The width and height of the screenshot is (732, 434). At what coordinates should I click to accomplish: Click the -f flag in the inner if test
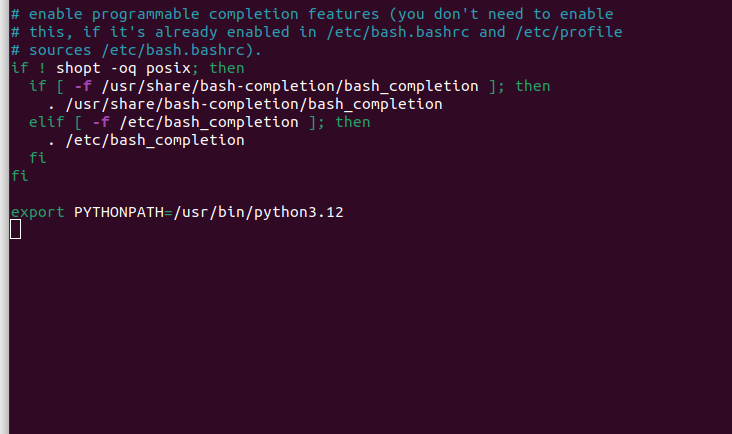[83, 86]
